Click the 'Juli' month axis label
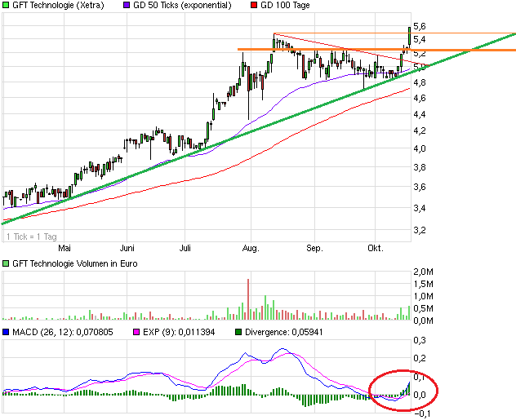The height and width of the screenshot is (420, 516). coord(185,248)
